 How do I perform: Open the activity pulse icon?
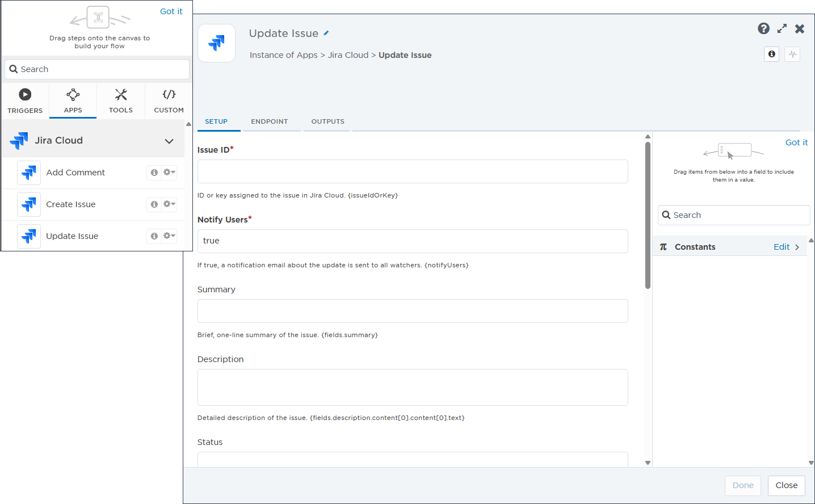pos(793,54)
